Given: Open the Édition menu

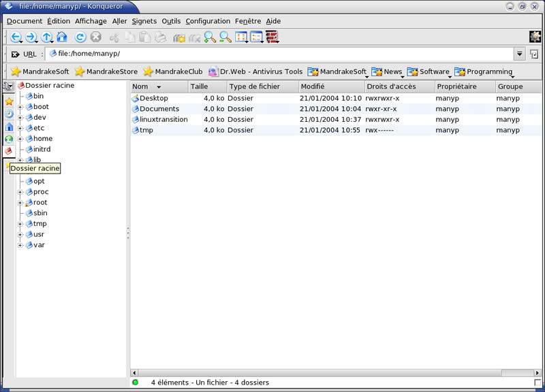Looking at the screenshot, I should (x=59, y=21).
